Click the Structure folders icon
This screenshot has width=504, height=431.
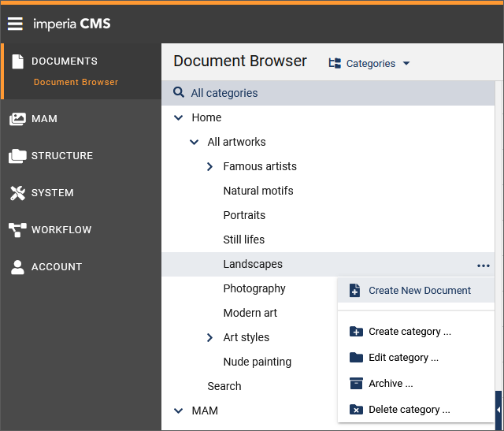point(17,156)
